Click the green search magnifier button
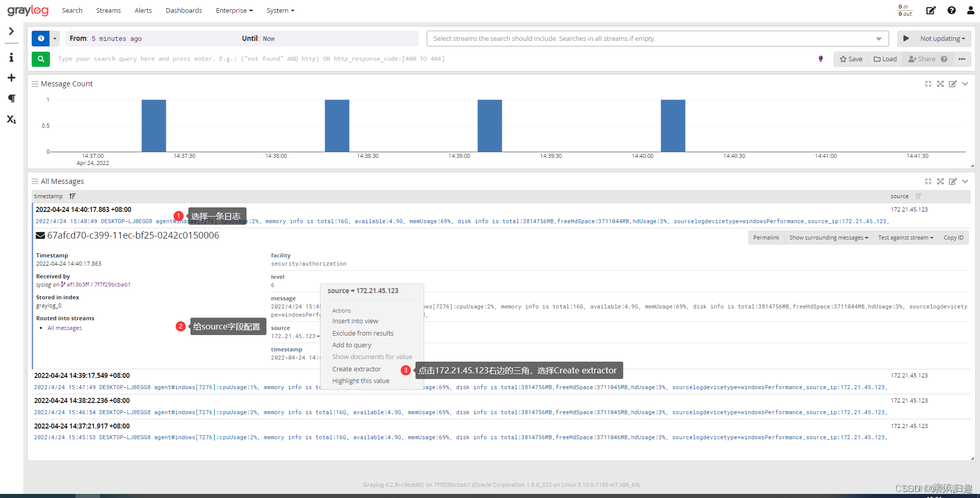Image resolution: width=980 pixels, height=498 pixels. coord(40,59)
